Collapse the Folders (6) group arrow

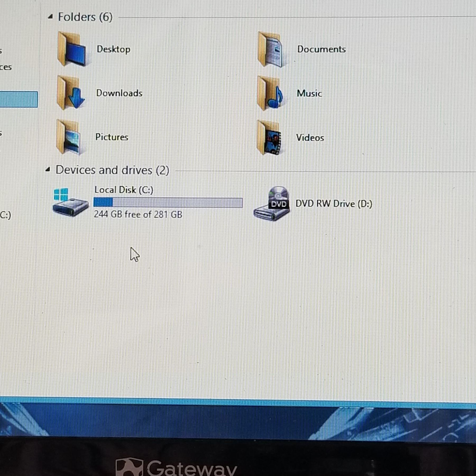[x=50, y=17]
